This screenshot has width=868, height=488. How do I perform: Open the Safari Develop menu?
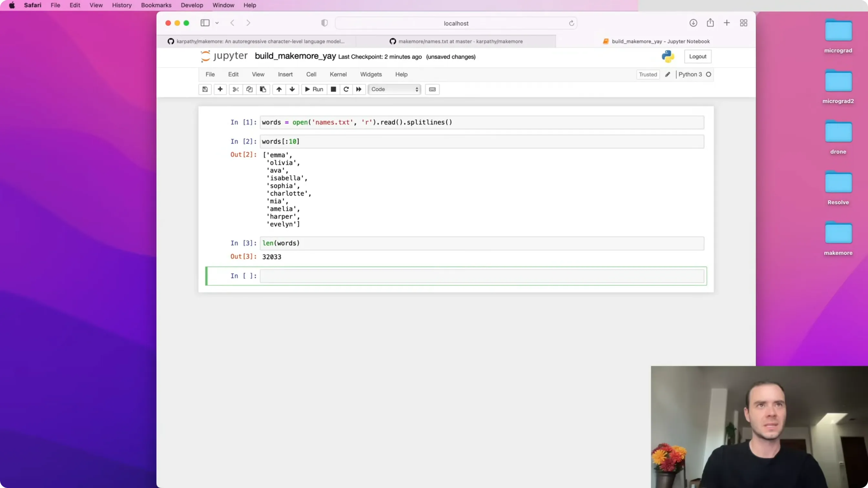tap(192, 5)
